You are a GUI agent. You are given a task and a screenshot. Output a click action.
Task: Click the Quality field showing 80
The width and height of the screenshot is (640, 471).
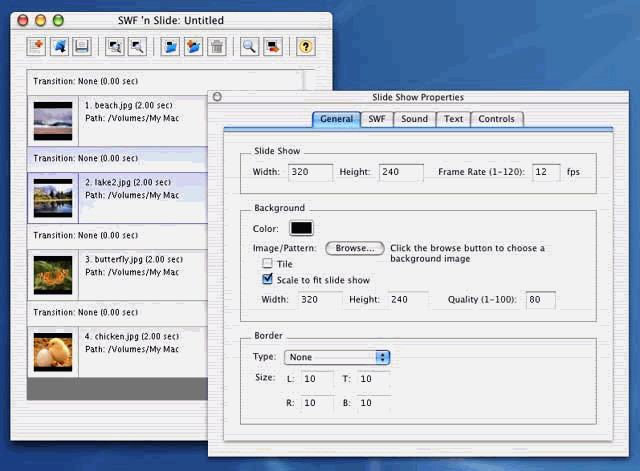pos(540,300)
